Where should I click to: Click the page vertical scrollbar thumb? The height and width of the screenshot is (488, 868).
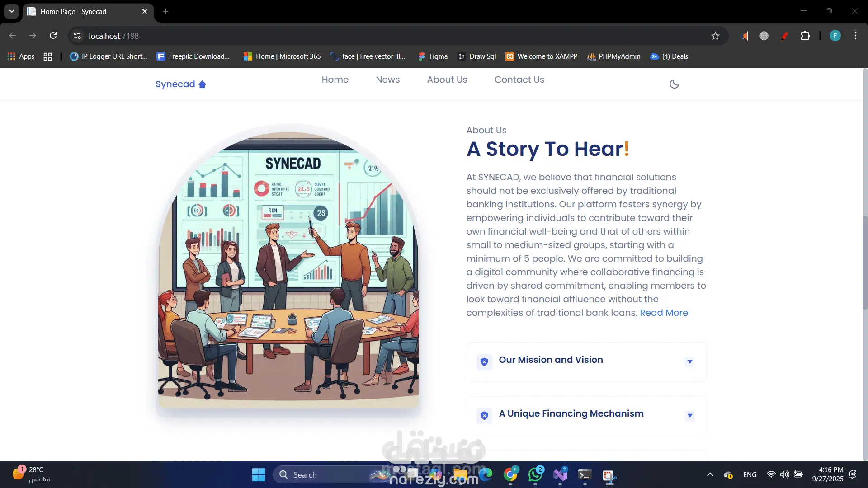pyautogui.click(x=865, y=262)
